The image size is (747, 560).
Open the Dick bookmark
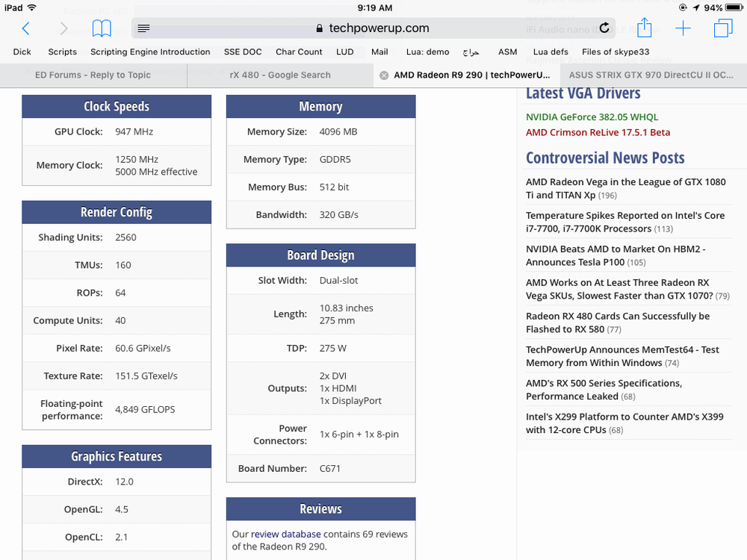(x=22, y=52)
